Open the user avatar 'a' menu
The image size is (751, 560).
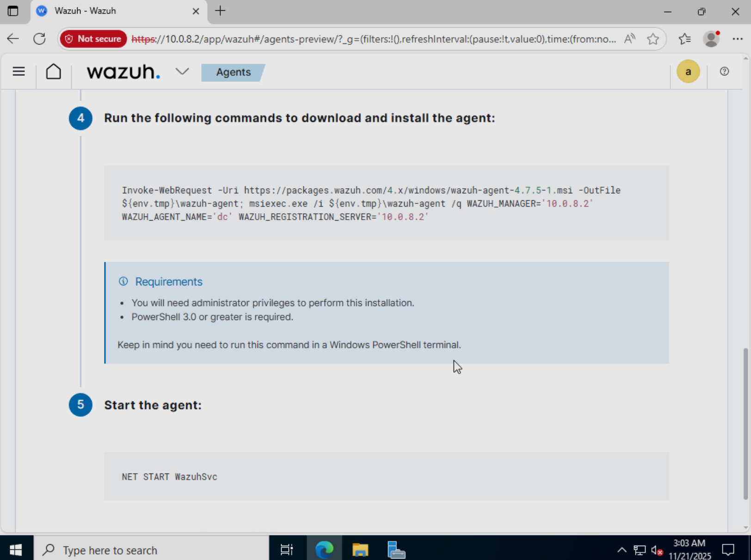(688, 72)
